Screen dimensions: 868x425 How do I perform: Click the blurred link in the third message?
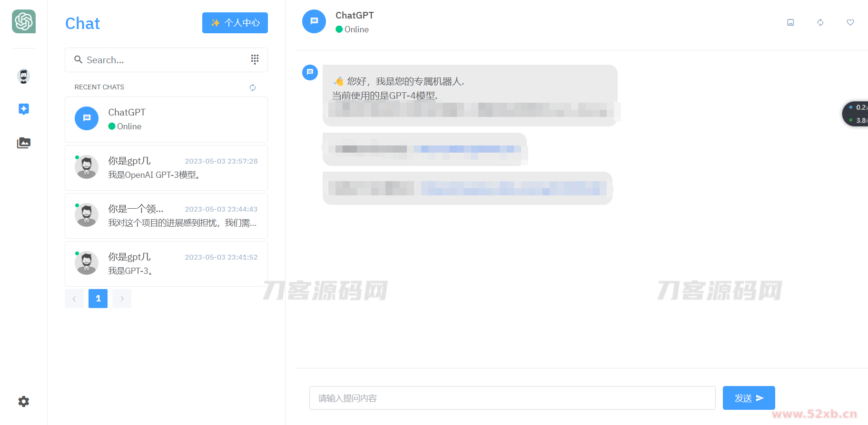click(514, 188)
